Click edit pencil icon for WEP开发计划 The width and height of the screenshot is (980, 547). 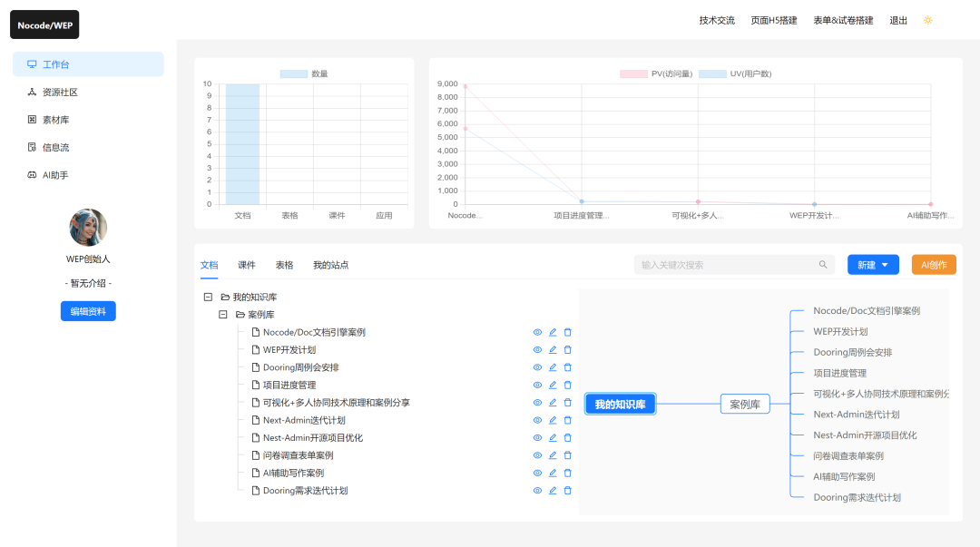pos(553,350)
